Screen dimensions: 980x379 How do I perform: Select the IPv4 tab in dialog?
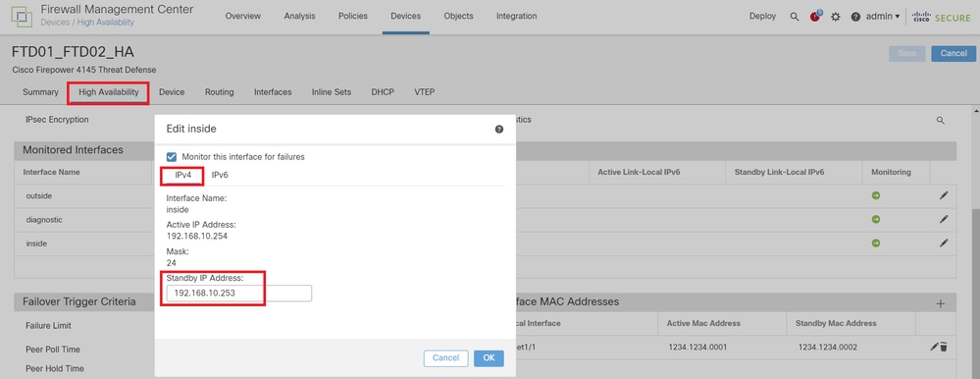[x=182, y=175]
